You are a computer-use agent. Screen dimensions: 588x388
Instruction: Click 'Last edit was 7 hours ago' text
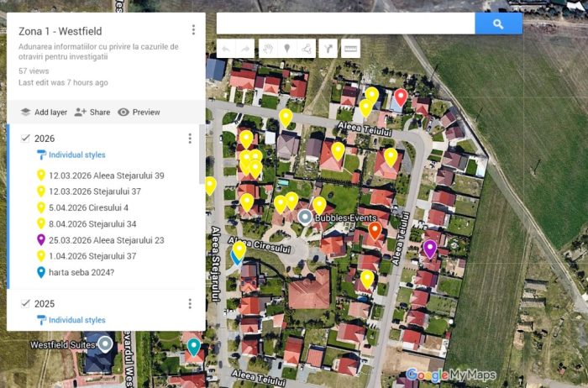[63, 82]
